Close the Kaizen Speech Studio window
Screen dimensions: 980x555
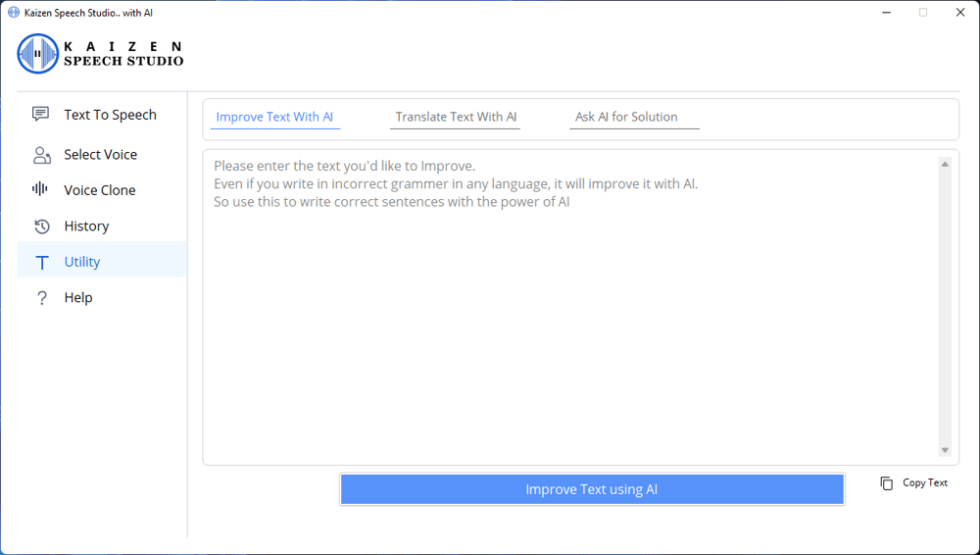[x=959, y=13]
